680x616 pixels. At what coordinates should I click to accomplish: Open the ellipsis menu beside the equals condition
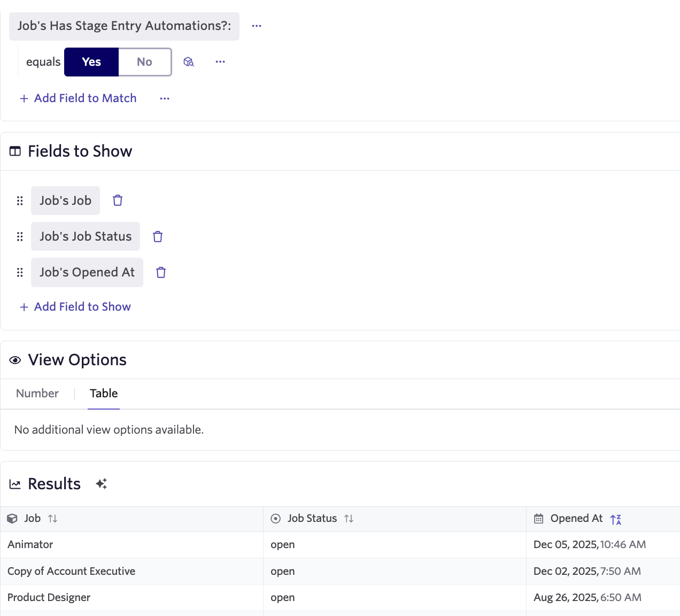[220, 62]
